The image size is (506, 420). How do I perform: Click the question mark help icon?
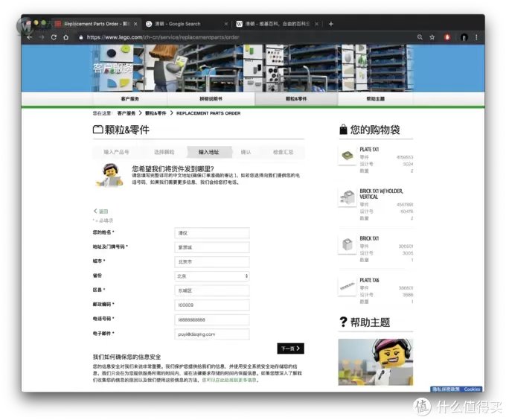point(343,322)
